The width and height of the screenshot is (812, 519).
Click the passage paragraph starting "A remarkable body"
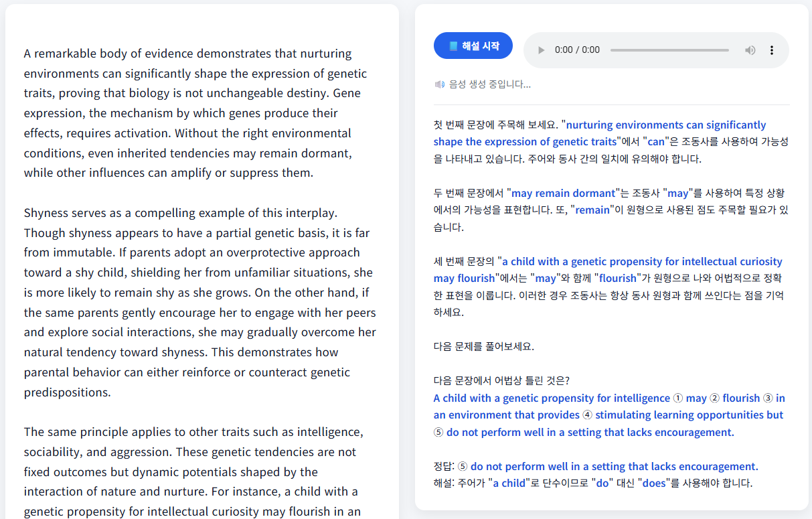[x=195, y=113]
